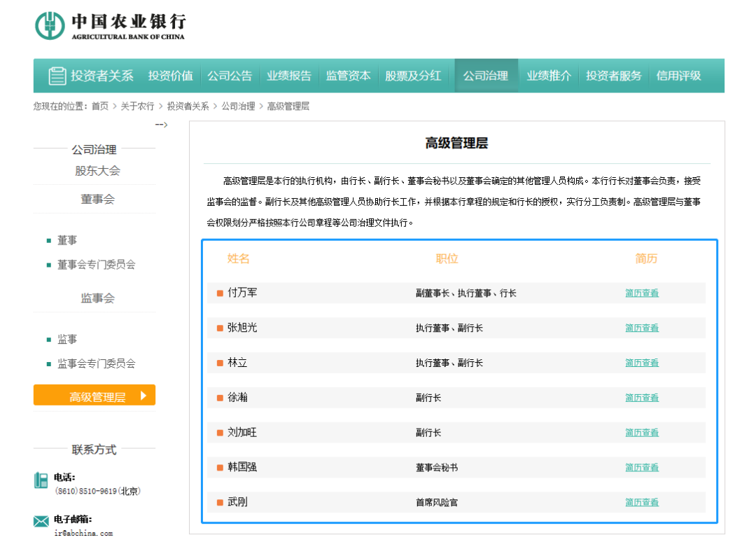
Task: Click position text 董事会秘书
Action: [x=437, y=467]
